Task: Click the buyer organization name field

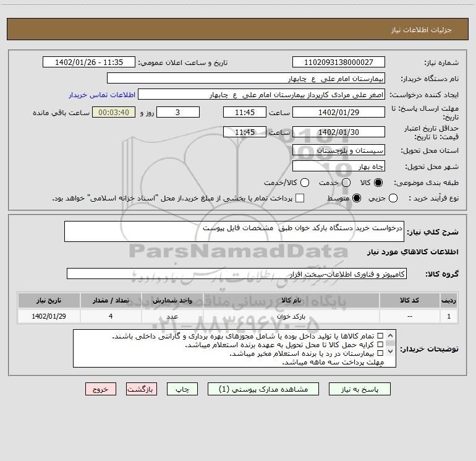Action: coord(246,78)
